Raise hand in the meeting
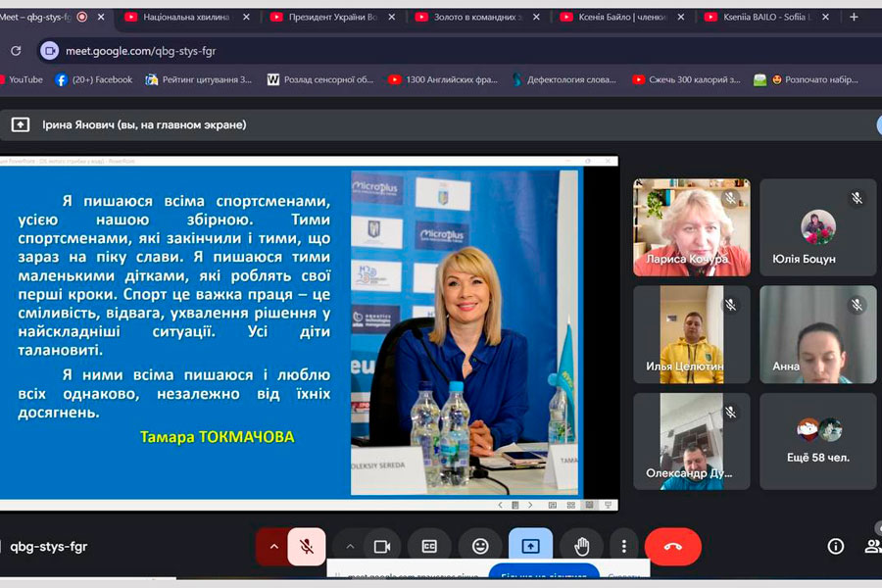The height and width of the screenshot is (588, 882). (x=581, y=547)
